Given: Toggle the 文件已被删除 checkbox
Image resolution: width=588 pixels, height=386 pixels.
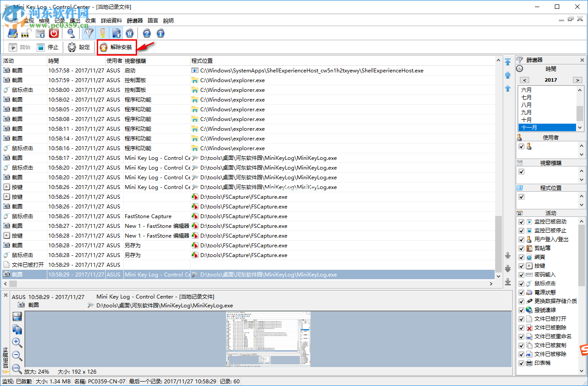Looking at the screenshot, I should click(522, 328).
